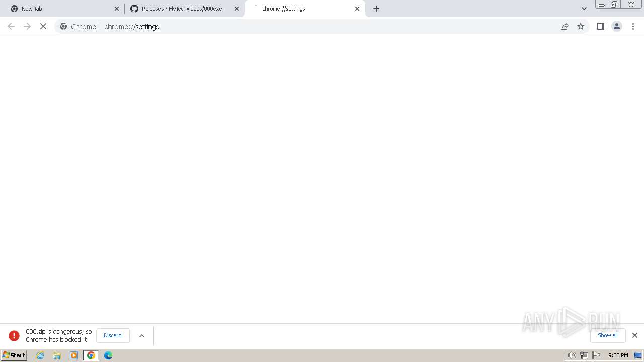The height and width of the screenshot is (362, 644).
Task: Show all downloads
Action: coord(608,335)
